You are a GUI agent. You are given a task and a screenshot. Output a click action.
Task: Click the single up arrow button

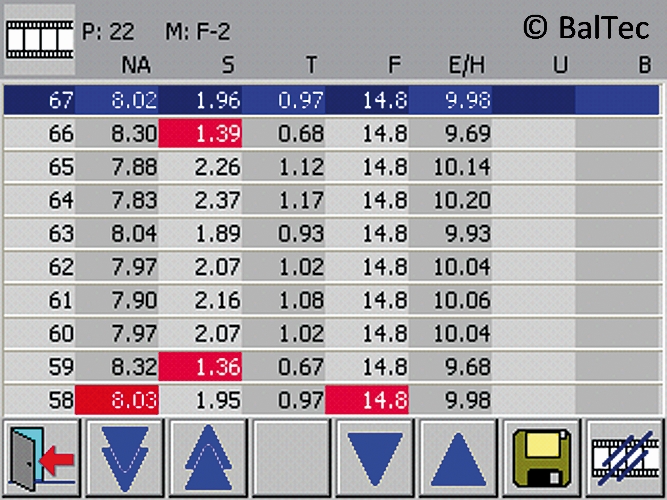click(457, 459)
